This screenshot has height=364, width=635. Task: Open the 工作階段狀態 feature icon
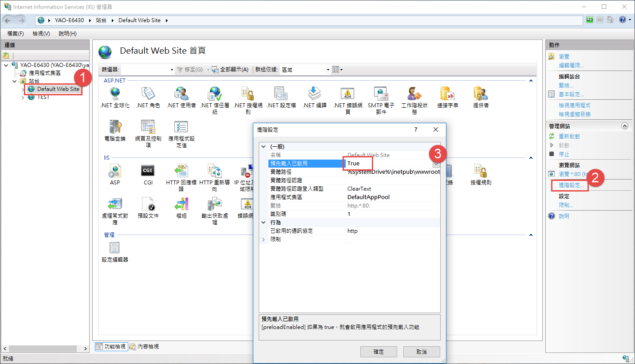click(x=414, y=101)
